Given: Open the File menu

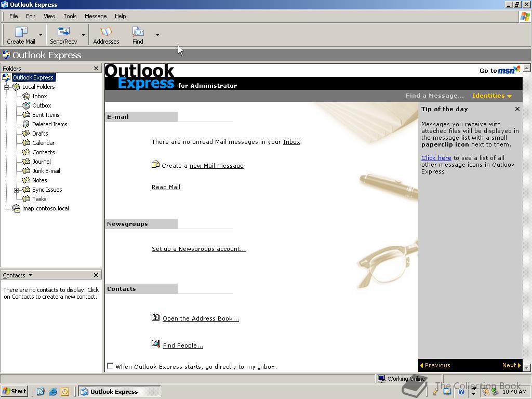Looking at the screenshot, I should [x=14, y=16].
